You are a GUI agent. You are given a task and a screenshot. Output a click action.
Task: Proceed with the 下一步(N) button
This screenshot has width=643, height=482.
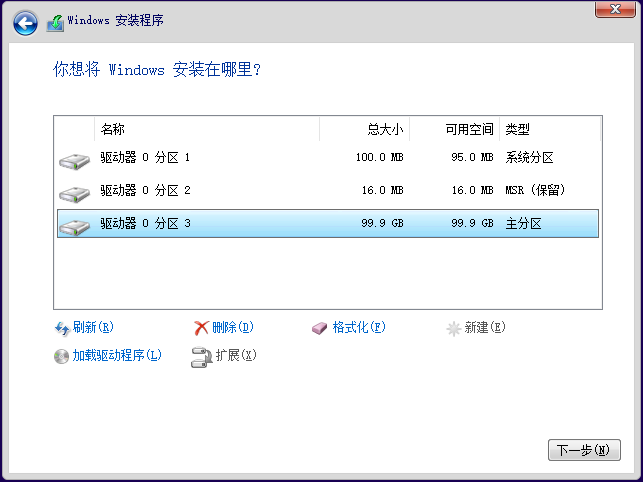tap(584, 450)
